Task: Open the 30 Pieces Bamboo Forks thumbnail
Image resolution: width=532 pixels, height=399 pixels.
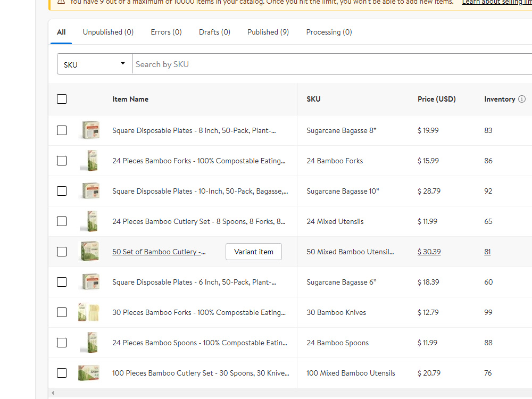Action: click(88, 312)
